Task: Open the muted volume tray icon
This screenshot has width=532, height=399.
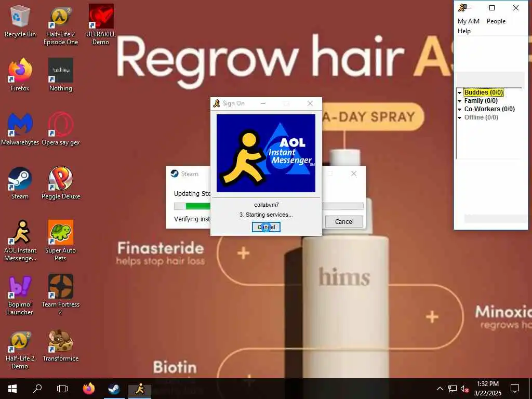Action: tap(465, 389)
